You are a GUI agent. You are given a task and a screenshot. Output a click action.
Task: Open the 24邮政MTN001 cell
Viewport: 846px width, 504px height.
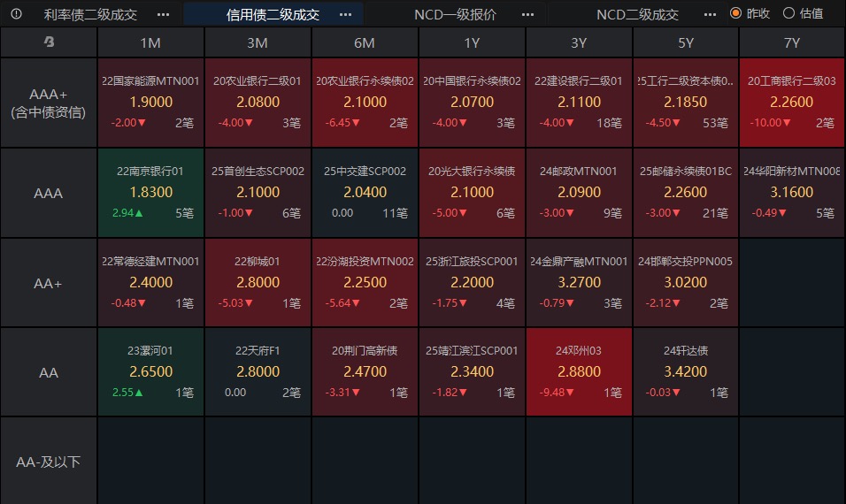(579, 193)
